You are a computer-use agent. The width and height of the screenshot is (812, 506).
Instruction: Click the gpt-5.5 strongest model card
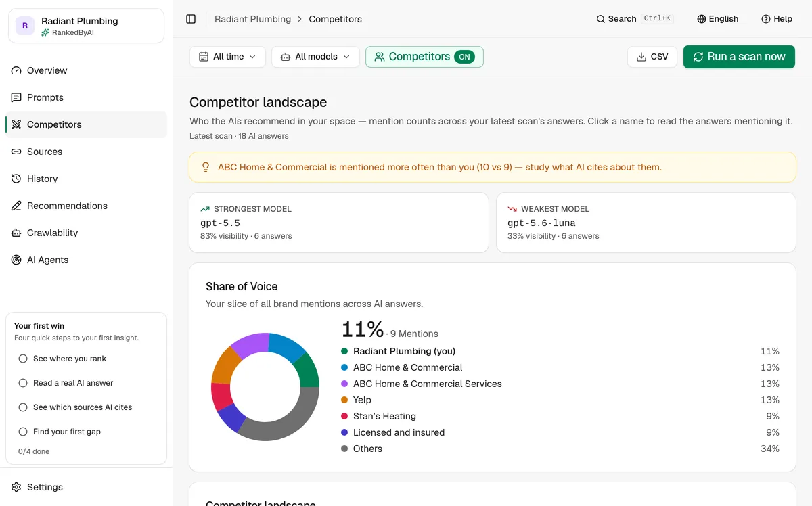pyautogui.click(x=339, y=223)
